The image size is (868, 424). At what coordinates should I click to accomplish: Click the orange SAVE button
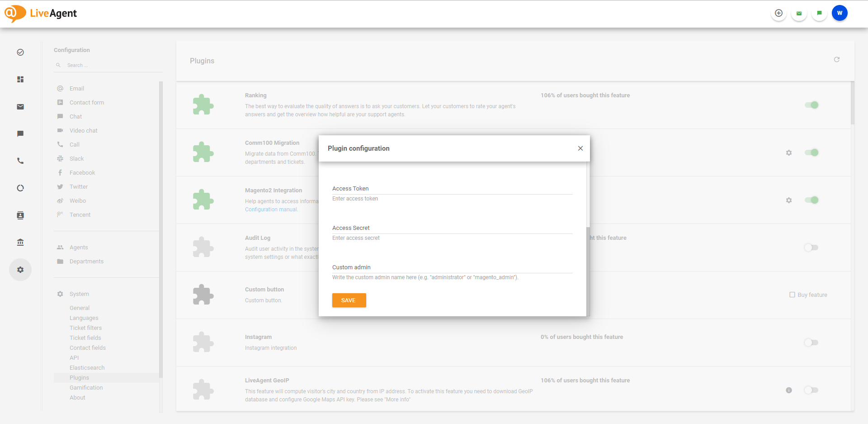pyautogui.click(x=349, y=300)
